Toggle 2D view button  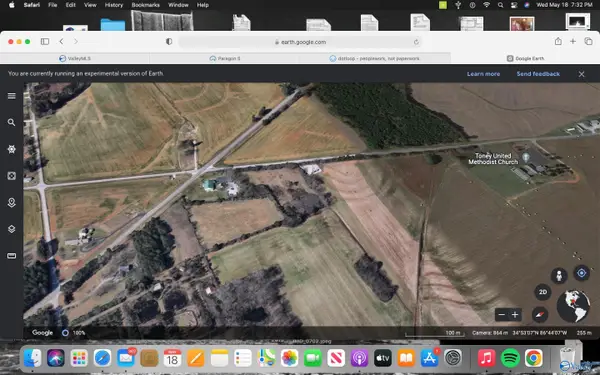click(543, 292)
